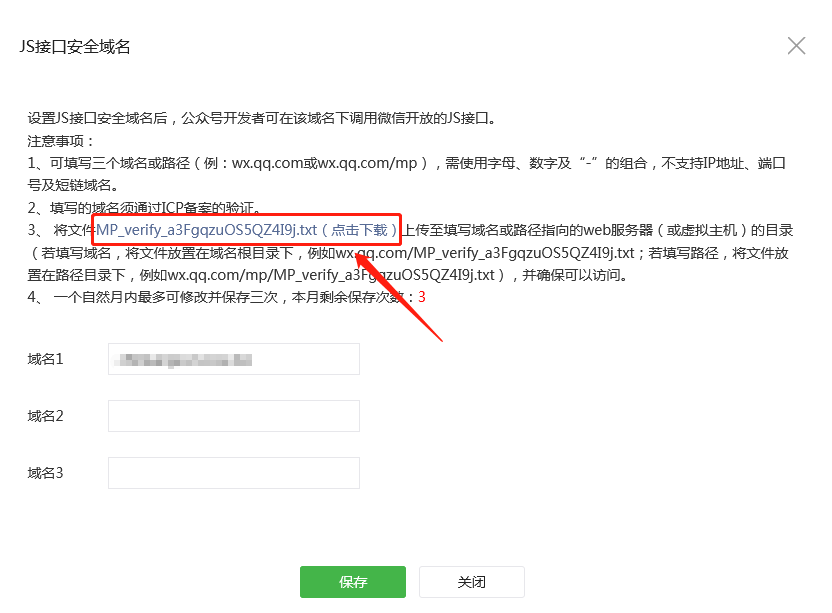This screenshot has width=832, height=613.
Task: Save the domain settings with 保存
Action: [x=353, y=582]
